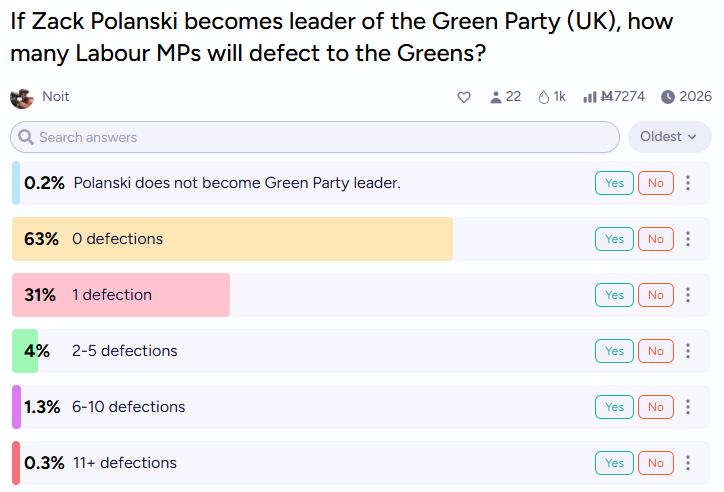The height and width of the screenshot is (492, 724).
Task: Open more options for 11+ defections
Action: (x=688, y=463)
